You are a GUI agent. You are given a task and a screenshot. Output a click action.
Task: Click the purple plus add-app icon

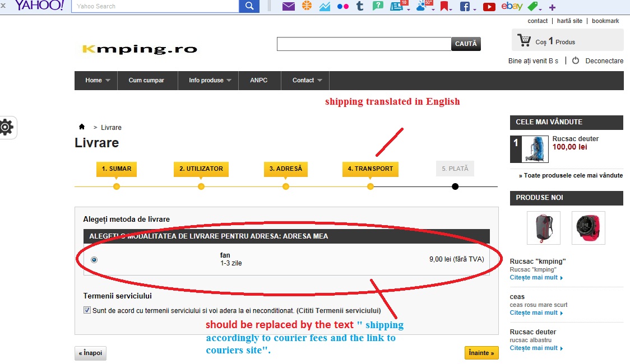tap(553, 7)
